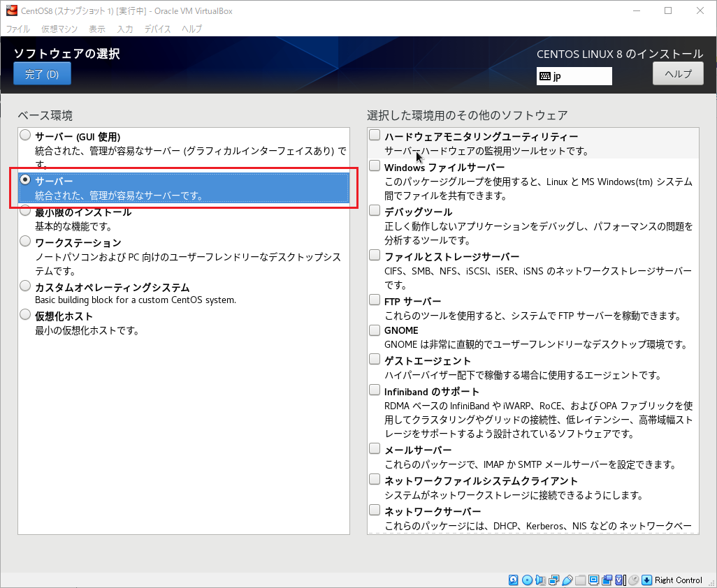Click the shared folders status icon
717x588 pixels.
(x=580, y=580)
